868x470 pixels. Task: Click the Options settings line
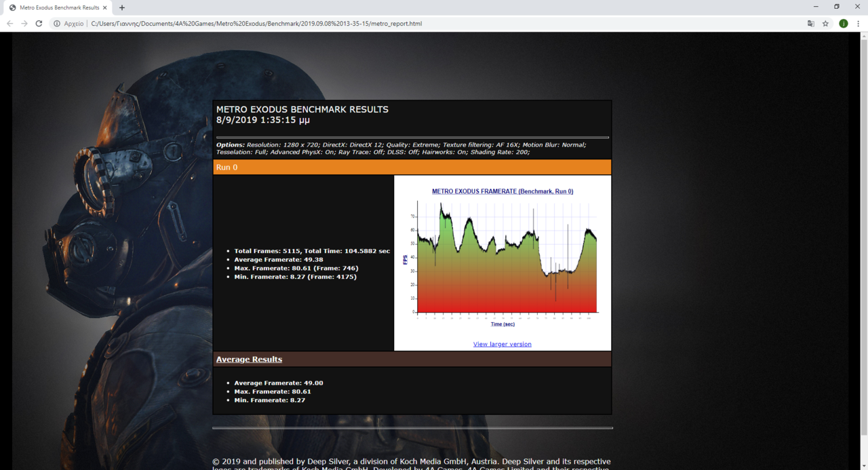click(401, 148)
